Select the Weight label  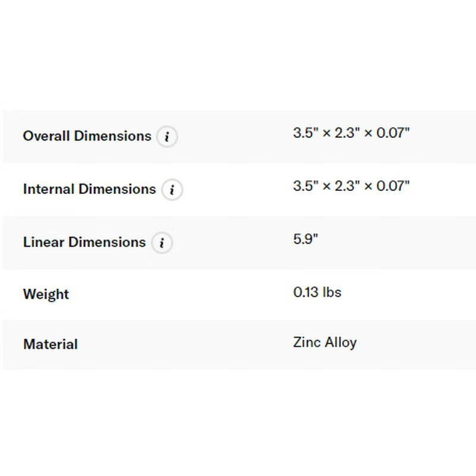[46, 294]
